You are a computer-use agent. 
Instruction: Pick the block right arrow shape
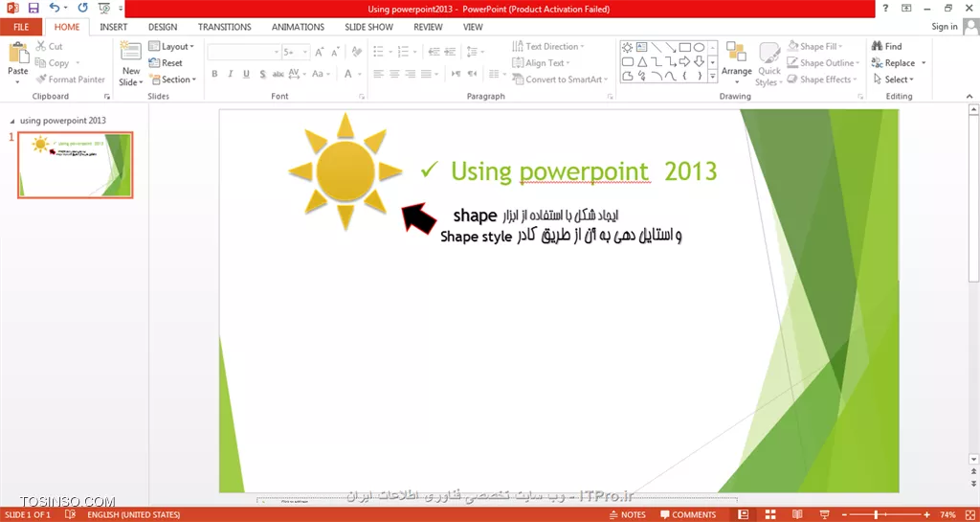(685, 61)
